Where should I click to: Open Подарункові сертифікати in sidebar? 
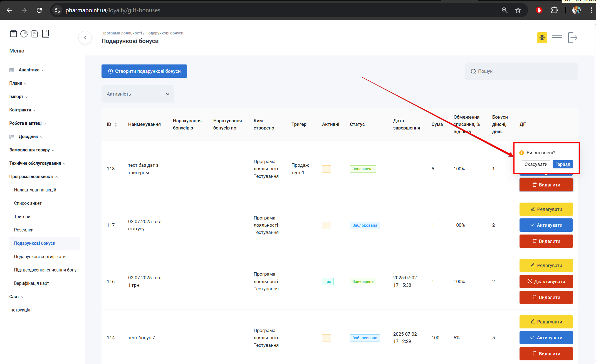click(x=40, y=256)
